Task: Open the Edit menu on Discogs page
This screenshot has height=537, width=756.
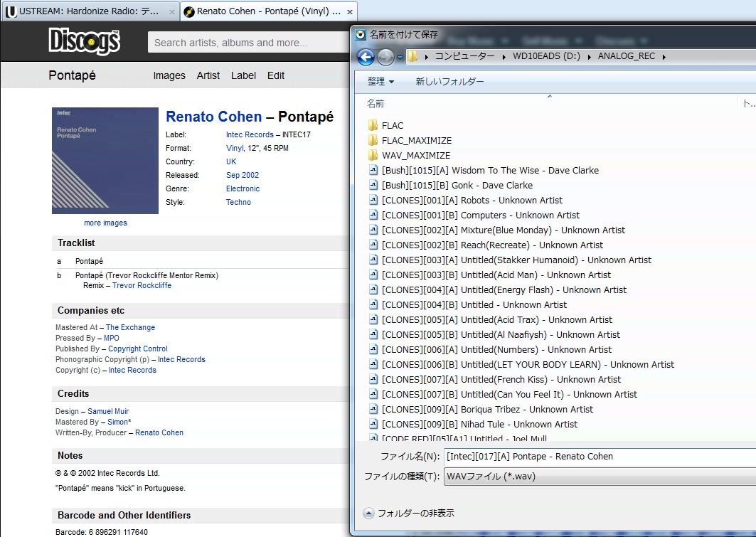Action: click(x=276, y=75)
